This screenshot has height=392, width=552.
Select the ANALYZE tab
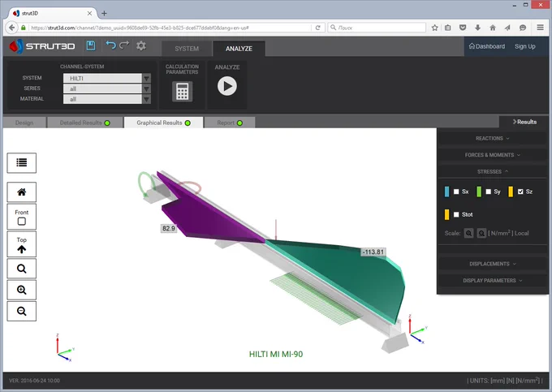(239, 49)
